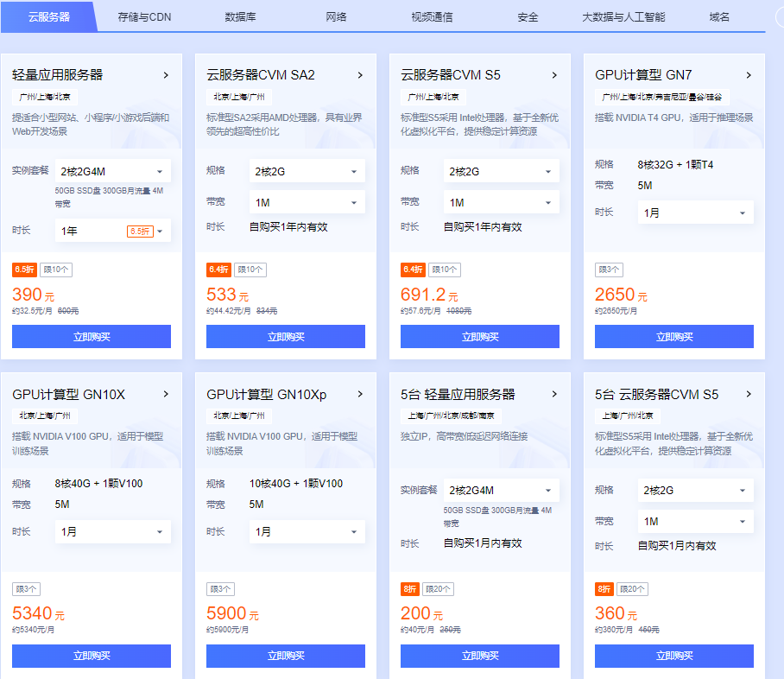
Task: Click the 限3个 tag above 2650元
Action: 609,270
